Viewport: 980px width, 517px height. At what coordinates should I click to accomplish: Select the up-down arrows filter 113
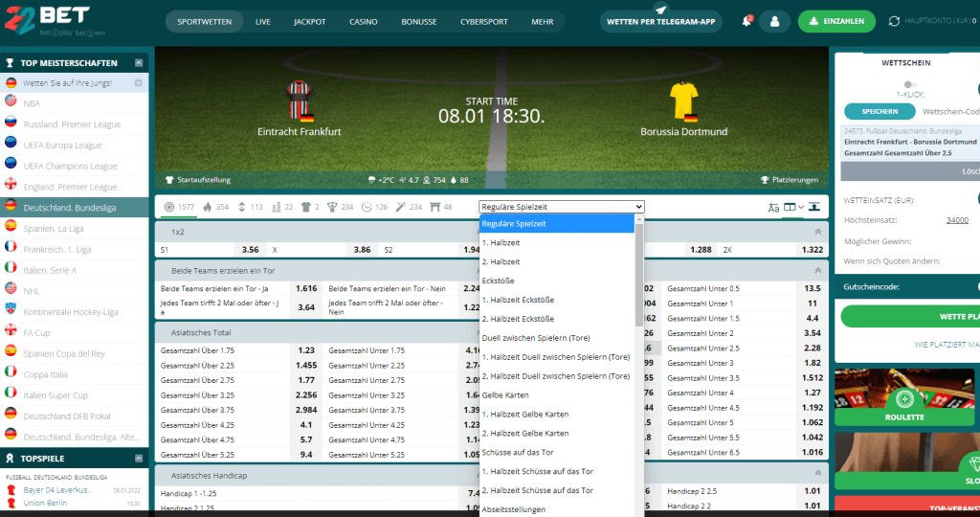250,207
